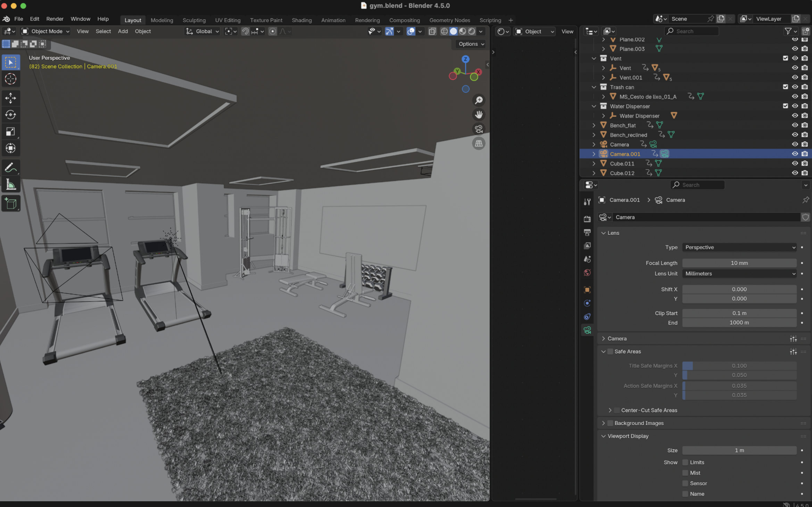Hide Bench_flat with its eye icon
The width and height of the screenshot is (812, 507).
[795, 125]
